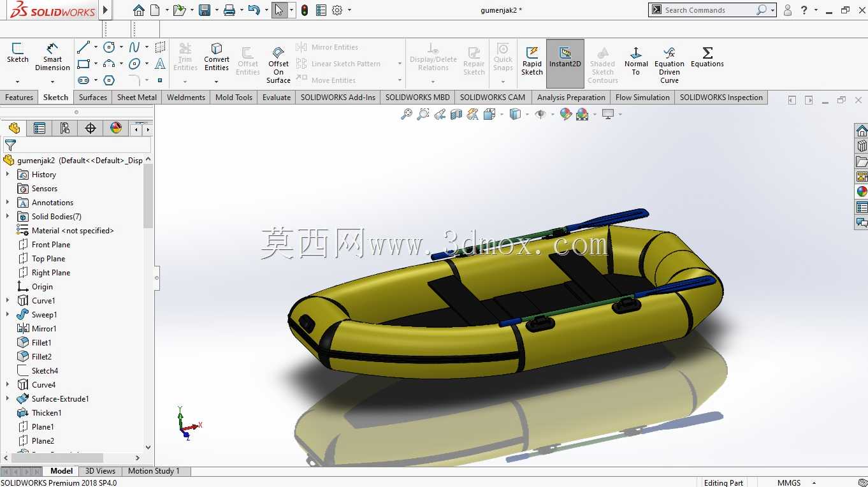This screenshot has width=868, height=487.
Task: Click the Save icon
Action: (205, 10)
